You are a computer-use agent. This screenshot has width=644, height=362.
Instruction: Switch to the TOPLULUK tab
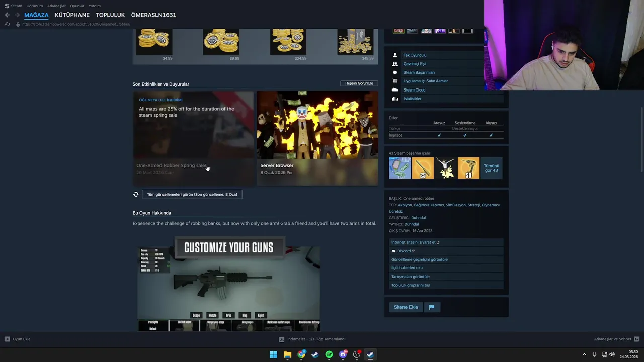(110, 15)
